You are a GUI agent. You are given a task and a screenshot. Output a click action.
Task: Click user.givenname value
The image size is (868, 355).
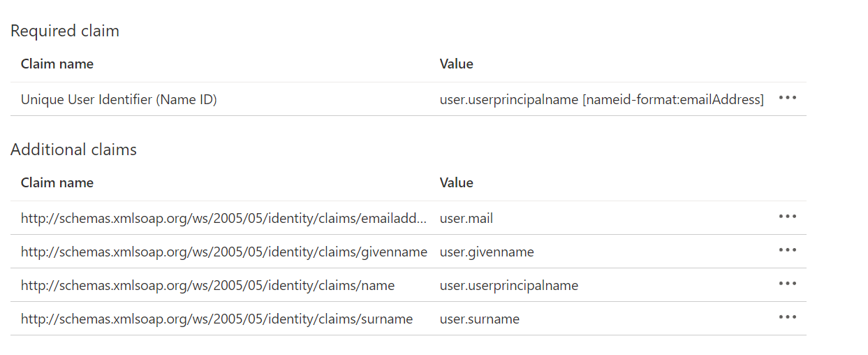[x=487, y=252]
